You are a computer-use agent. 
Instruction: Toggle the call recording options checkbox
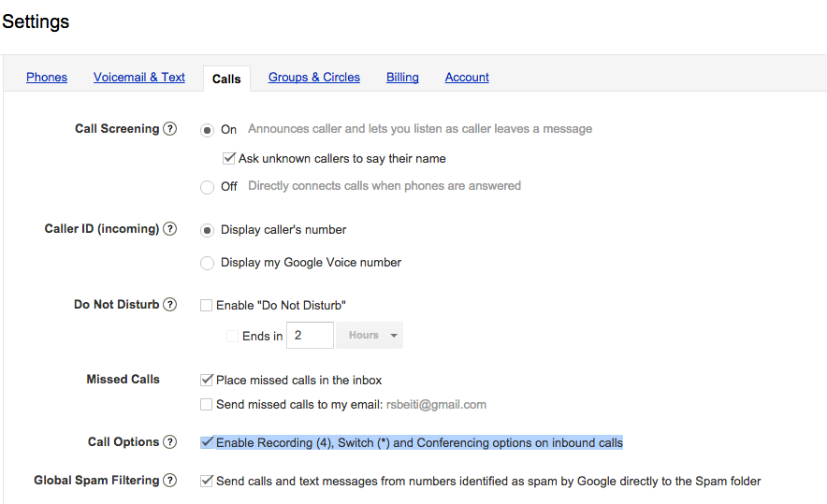(207, 442)
